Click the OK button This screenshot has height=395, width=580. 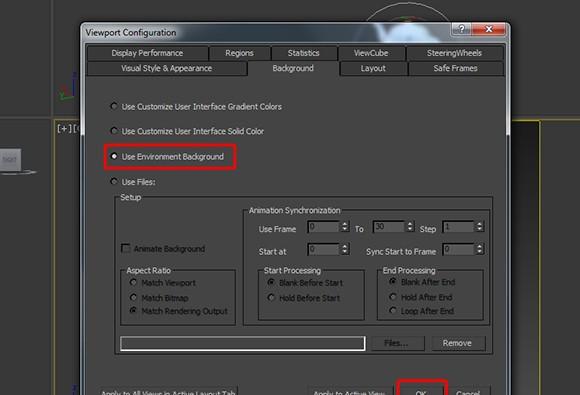(x=421, y=391)
